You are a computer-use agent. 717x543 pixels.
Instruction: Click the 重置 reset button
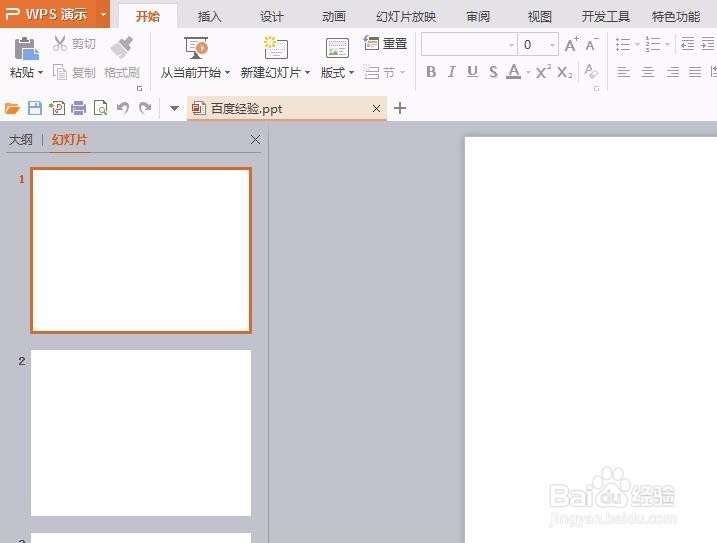coord(385,43)
